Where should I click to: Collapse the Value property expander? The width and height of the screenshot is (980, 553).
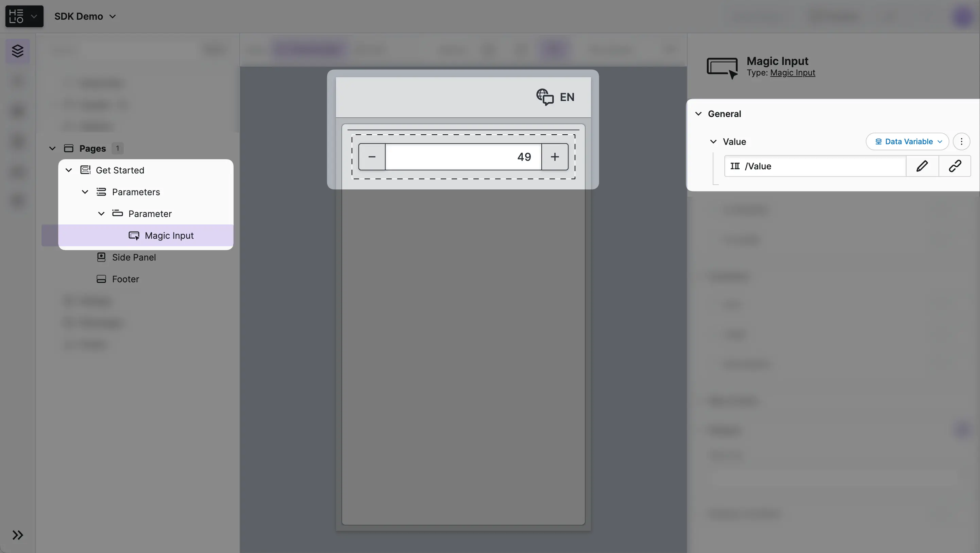tap(713, 141)
